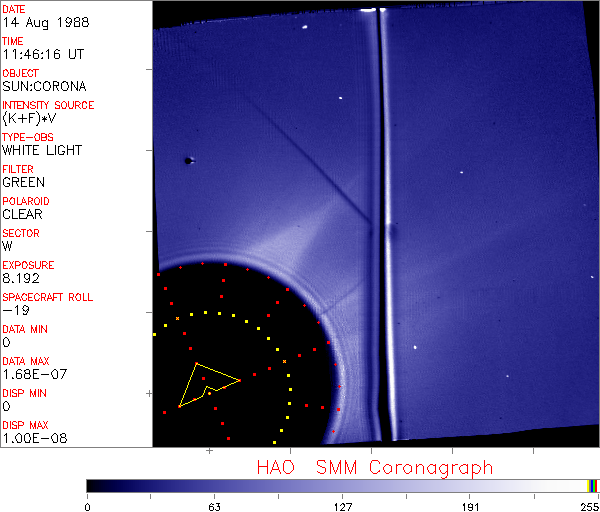Select the date value 14 Aug 1988
Screen dimensions: 600x512
point(46,23)
